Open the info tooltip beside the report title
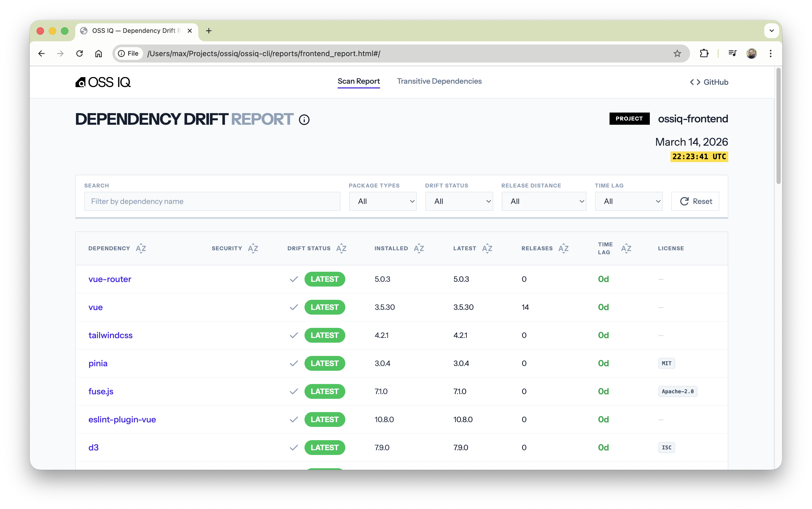This screenshot has width=812, height=509. (304, 119)
